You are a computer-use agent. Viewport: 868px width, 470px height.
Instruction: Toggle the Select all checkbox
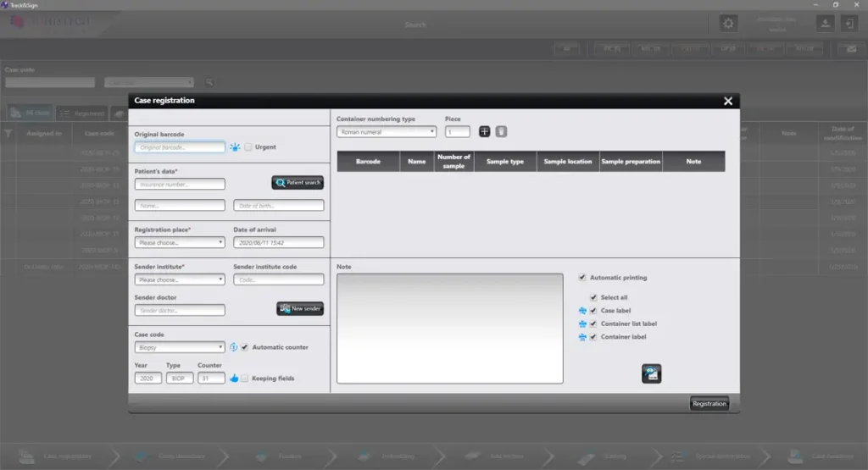point(593,297)
